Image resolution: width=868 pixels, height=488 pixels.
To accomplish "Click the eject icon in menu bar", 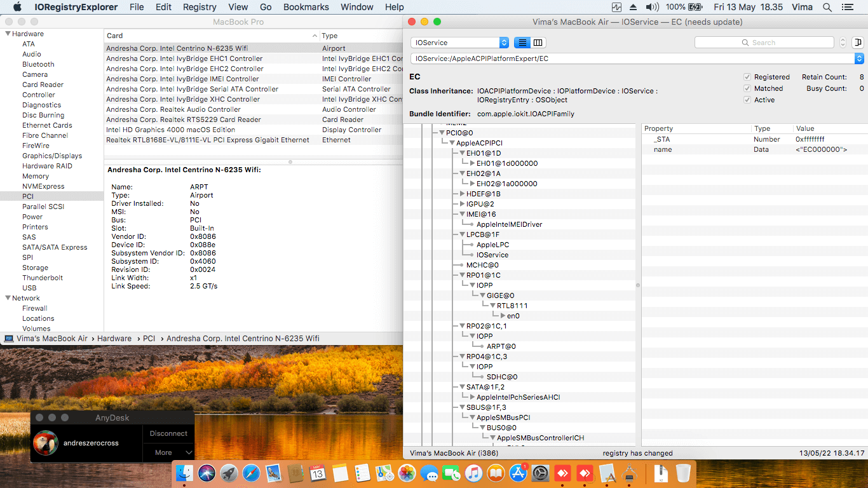I will 634,7.
